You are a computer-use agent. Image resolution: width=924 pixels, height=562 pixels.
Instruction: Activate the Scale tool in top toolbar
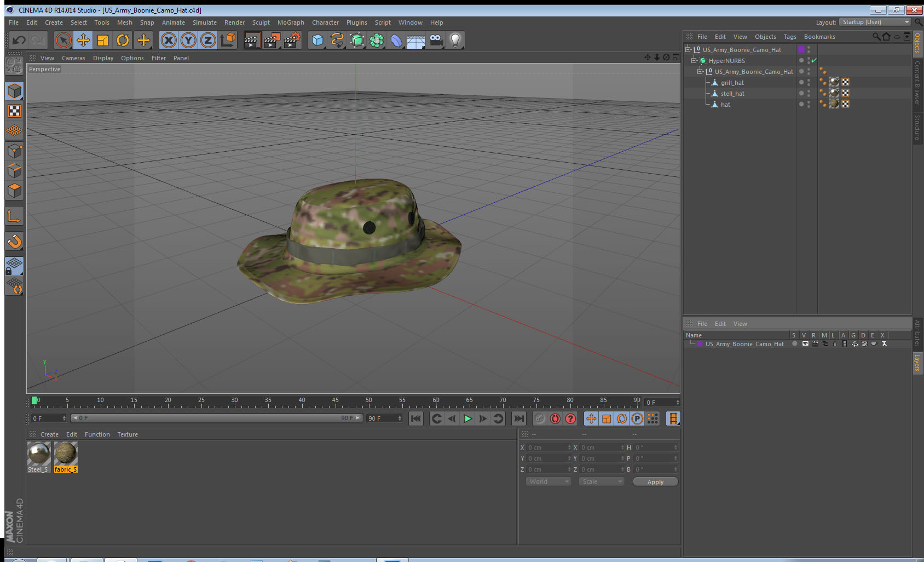coord(103,40)
